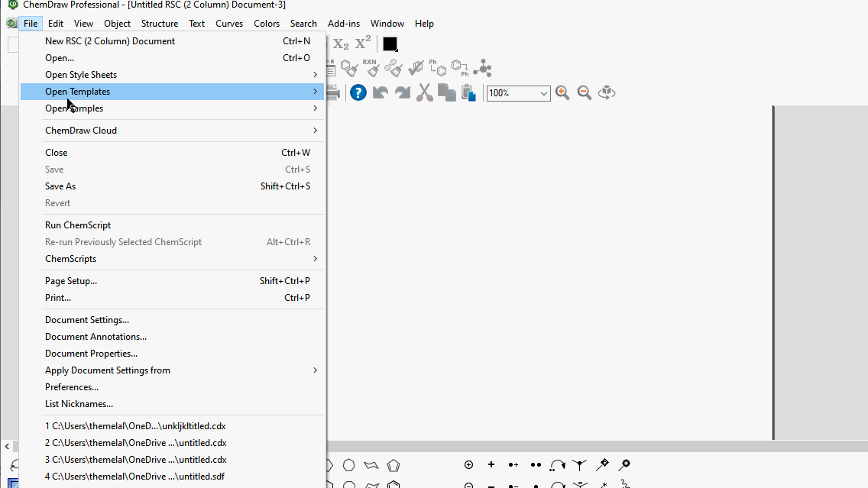The height and width of the screenshot is (488, 868).
Task: Select the cyclohexane chair ring tool
Action: tap(371, 465)
